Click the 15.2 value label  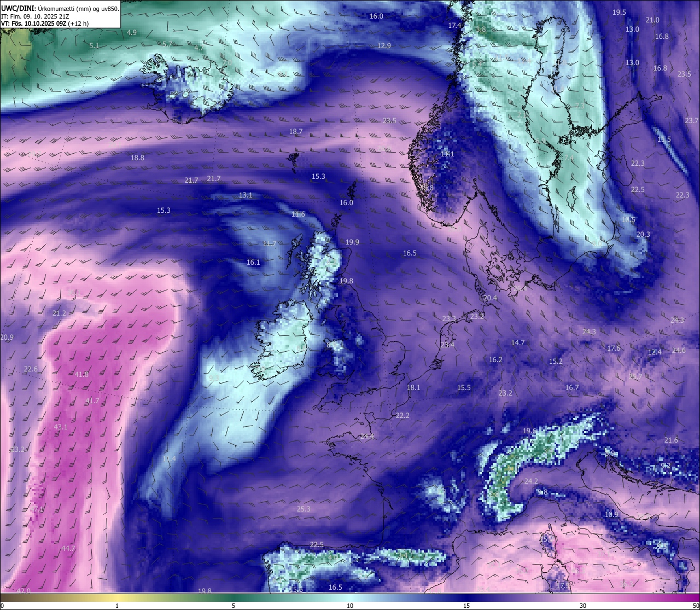click(556, 362)
